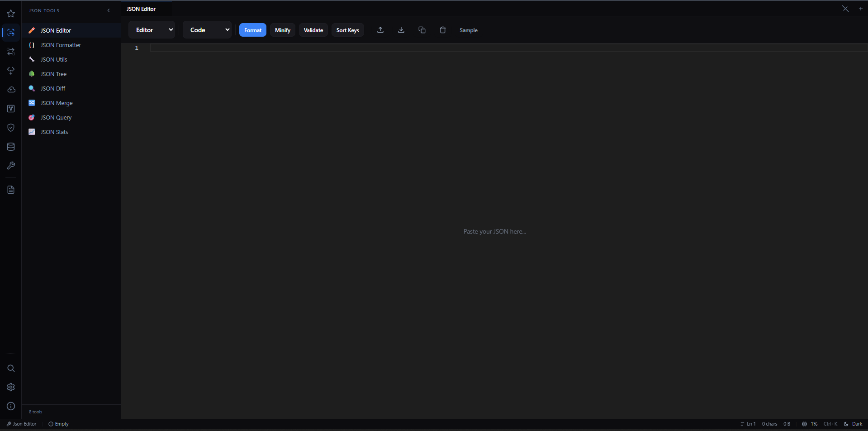Viewport: 868px width, 431px height.
Task: Click the download icon in the toolbar
Action: tap(401, 30)
